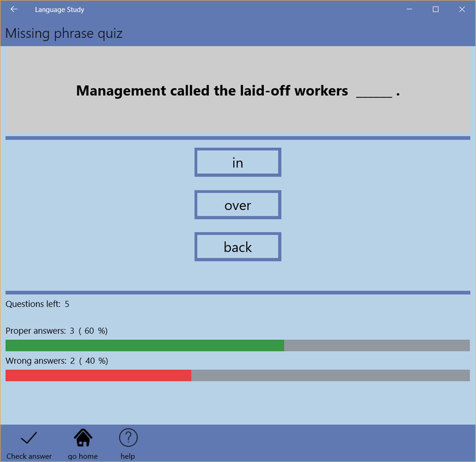Click the Check answer label text
Viewport: 476px width, 462px height.
[x=28, y=456]
